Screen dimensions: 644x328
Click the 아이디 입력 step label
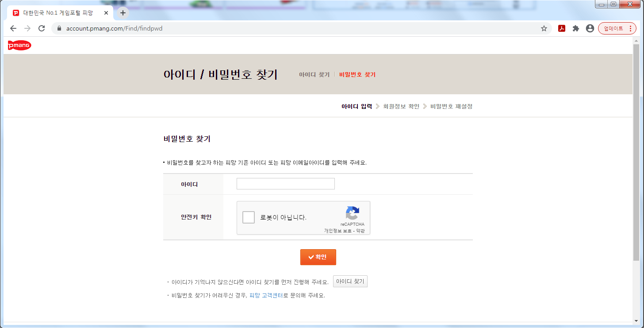(356, 106)
